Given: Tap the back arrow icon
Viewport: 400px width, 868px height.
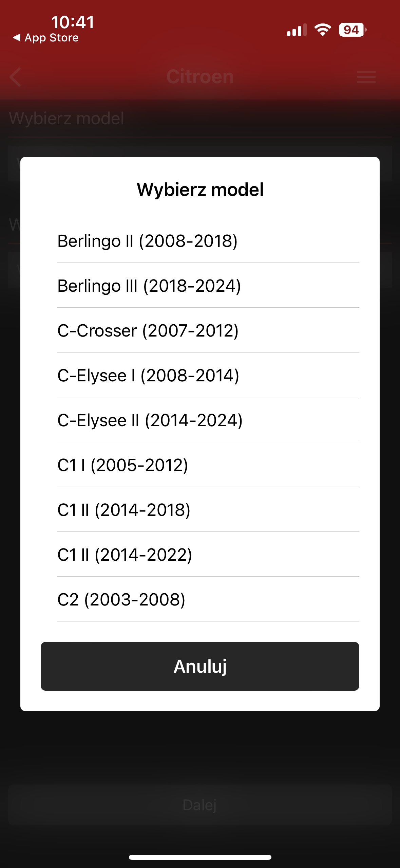Looking at the screenshot, I should coord(16,77).
